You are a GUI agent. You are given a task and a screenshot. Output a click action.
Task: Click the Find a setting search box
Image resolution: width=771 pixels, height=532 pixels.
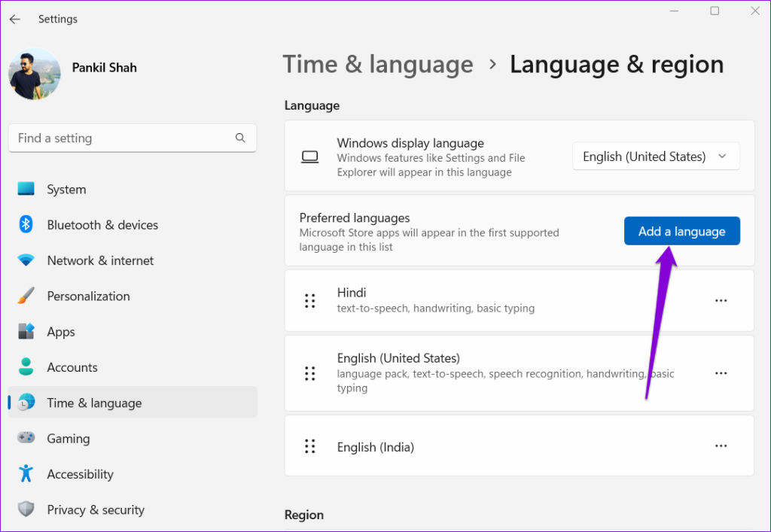click(x=133, y=138)
